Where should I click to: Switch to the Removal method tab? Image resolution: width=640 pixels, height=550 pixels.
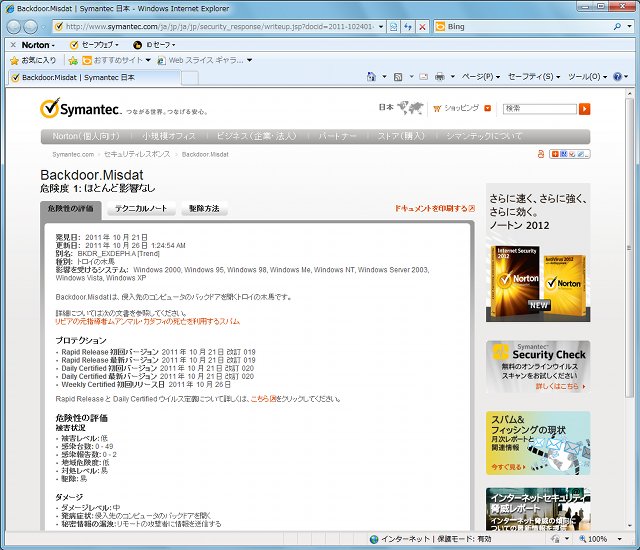204,208
